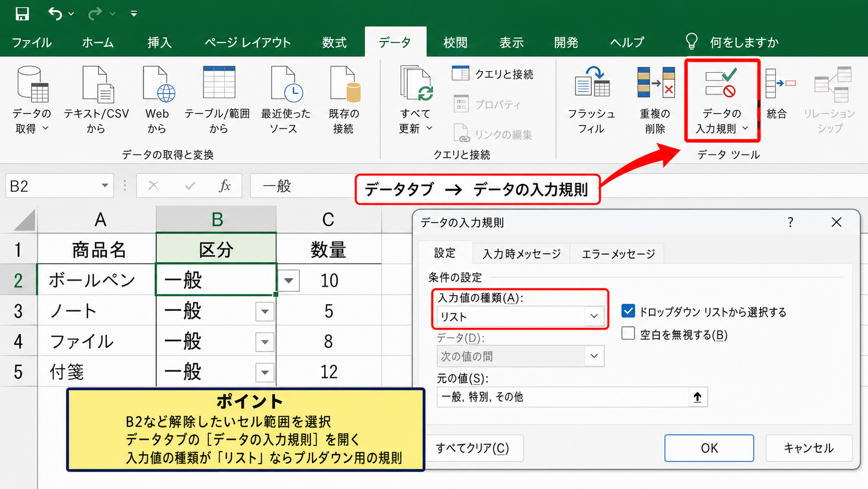Switch to the ページ レイアウト tab
The width and height of the screenshot is (868, 489).
pyautogui.click(x=248, y=42)
